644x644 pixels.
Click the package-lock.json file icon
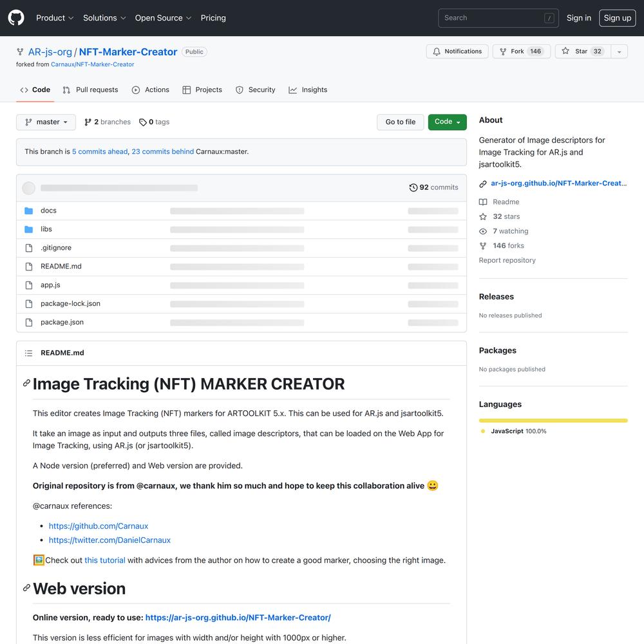tap(29, 304)
